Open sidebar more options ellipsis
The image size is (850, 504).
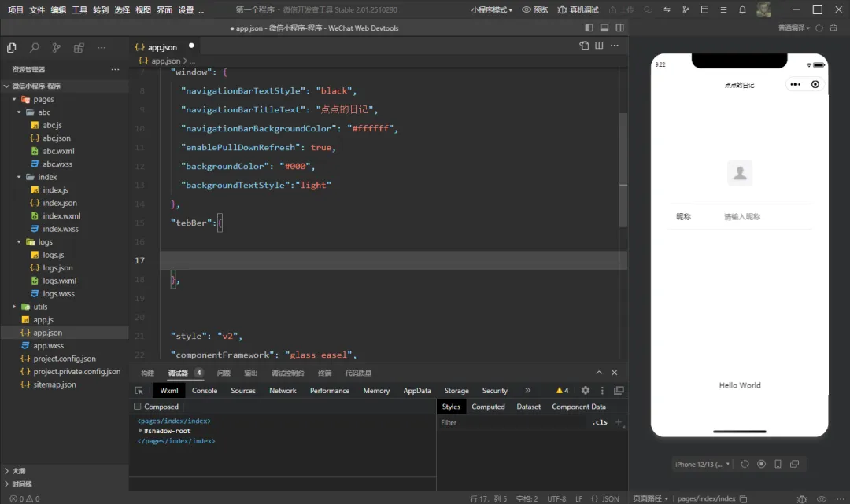point(102,48)
